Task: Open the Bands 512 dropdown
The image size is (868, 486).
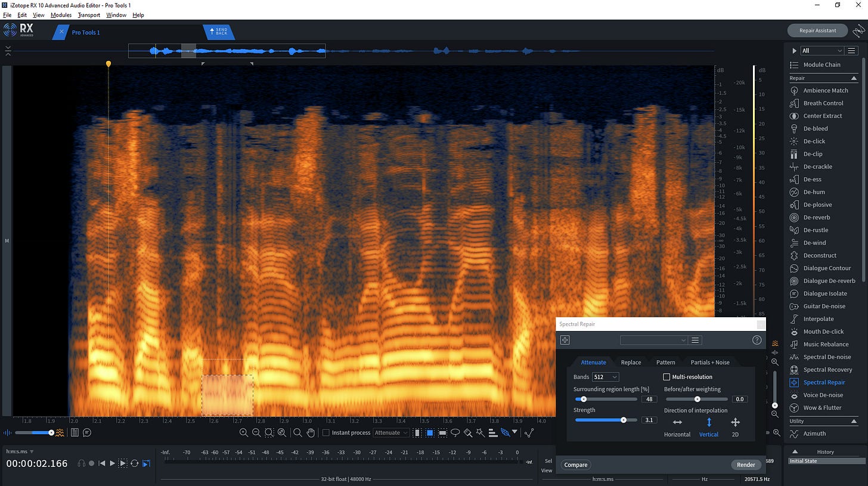Action: (605, 377)
